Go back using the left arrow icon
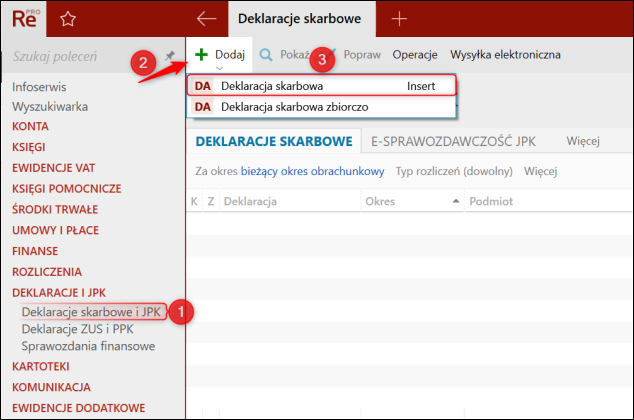The width and height of the screenshot is (634, 420). pos(206,19)
